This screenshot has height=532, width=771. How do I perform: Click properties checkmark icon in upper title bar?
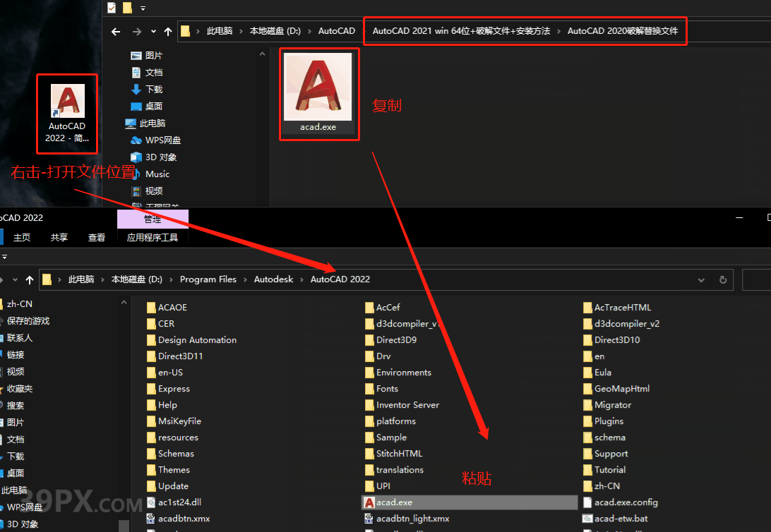[112, 8]
